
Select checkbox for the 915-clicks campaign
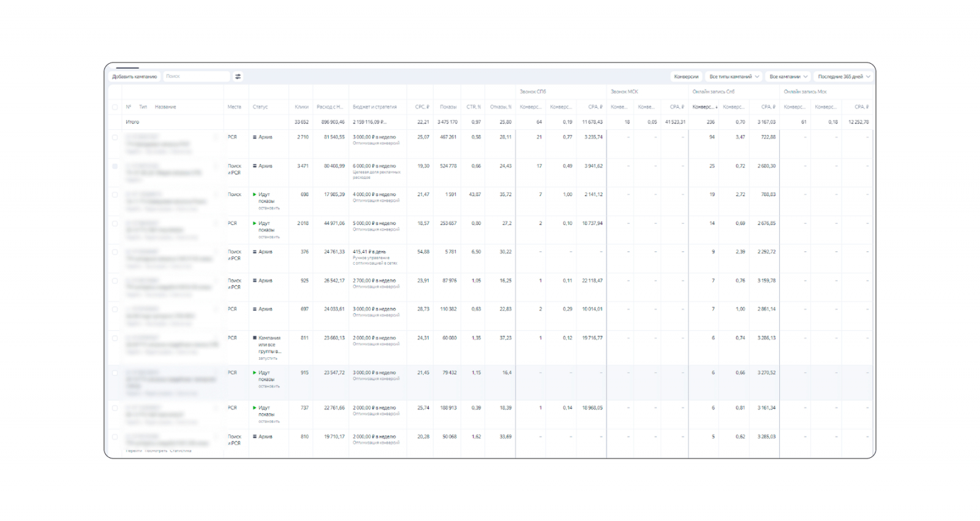(x=115, y=373)
